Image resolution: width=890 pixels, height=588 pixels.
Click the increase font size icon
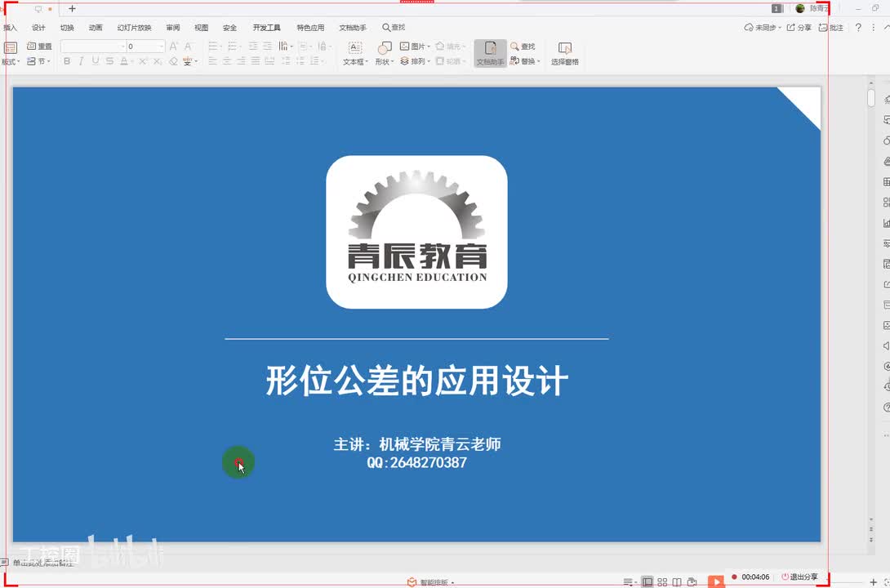(174, 46)
